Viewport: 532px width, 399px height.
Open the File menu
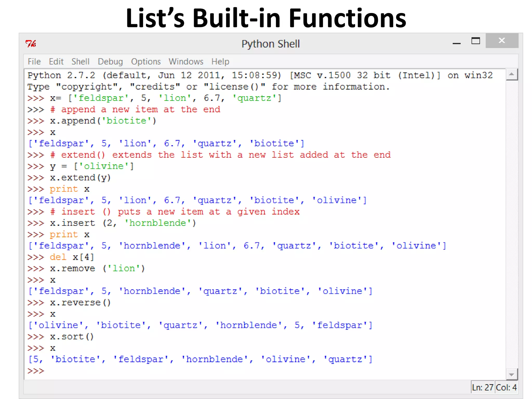coord(34,62)
